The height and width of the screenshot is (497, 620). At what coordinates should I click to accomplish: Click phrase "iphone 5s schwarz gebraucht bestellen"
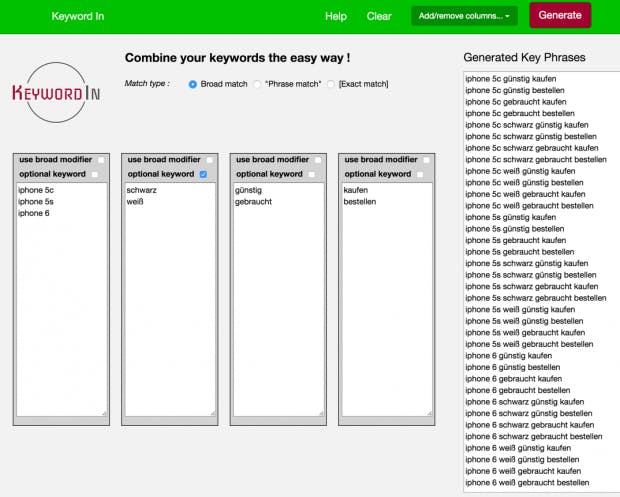[536, 298]
